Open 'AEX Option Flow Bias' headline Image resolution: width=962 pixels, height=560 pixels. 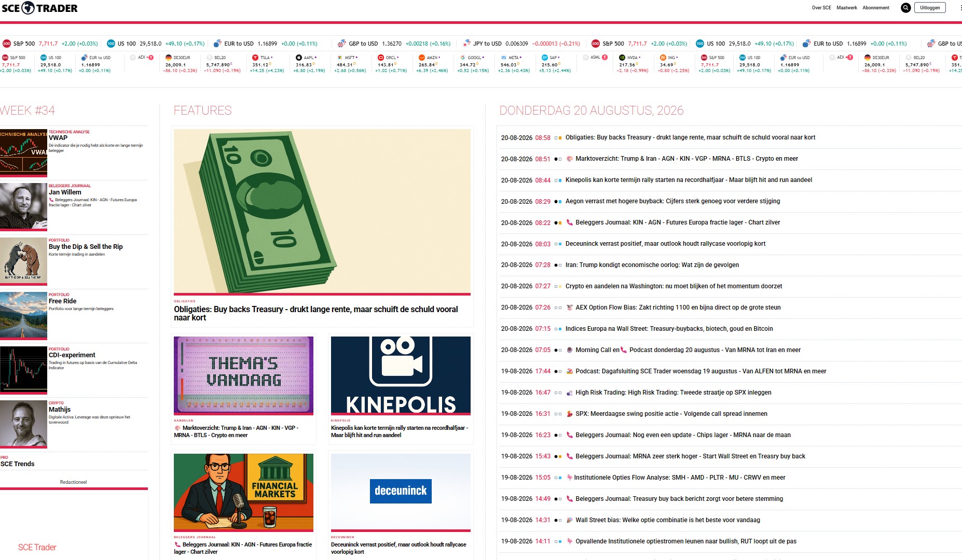click(678, 307)
